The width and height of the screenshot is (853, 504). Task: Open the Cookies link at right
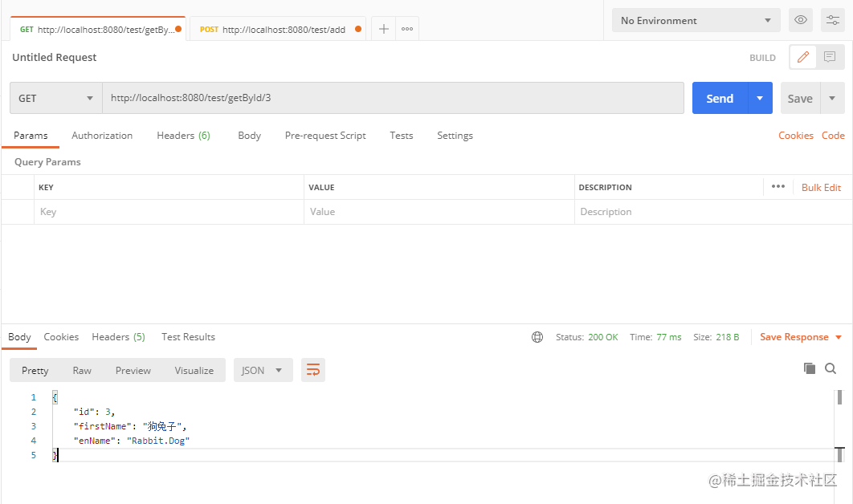tap(795, 136)
